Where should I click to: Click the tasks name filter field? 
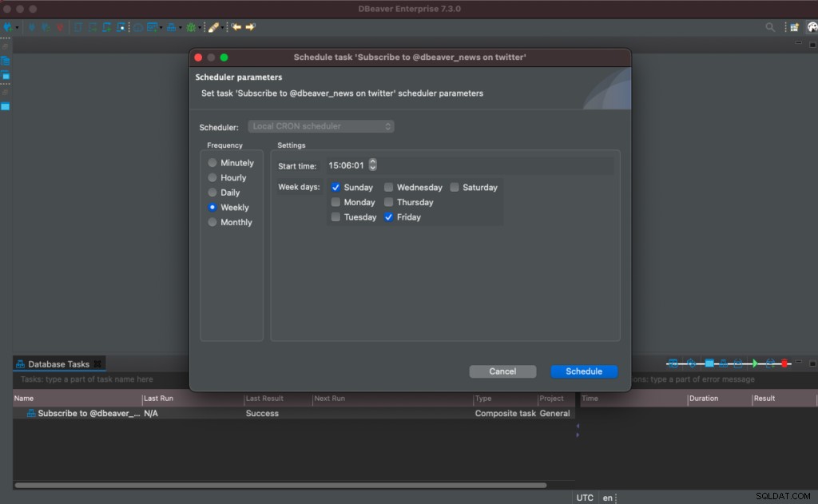101,379
